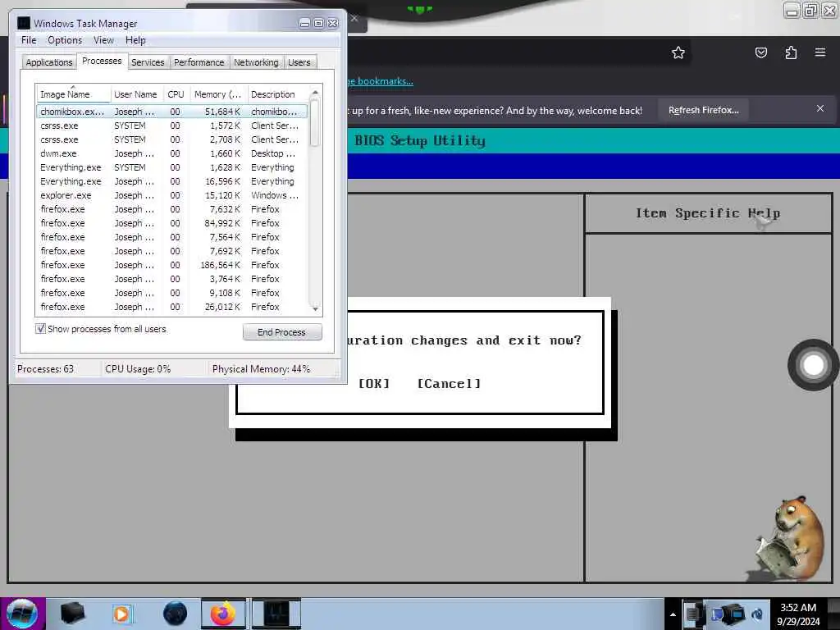Viewport: 840px width, 630px height.
Task: Select the chomikbox.exe process row
Action: [172, 112]
